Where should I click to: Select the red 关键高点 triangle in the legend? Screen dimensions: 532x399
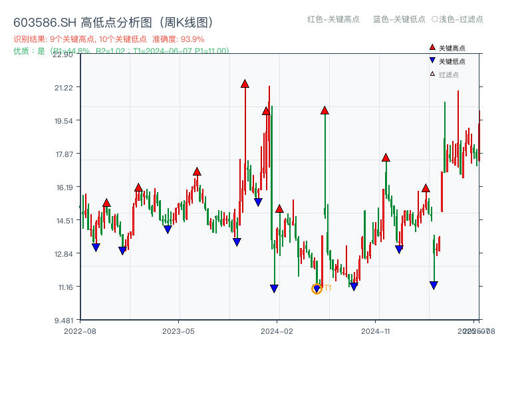[432, 48]
